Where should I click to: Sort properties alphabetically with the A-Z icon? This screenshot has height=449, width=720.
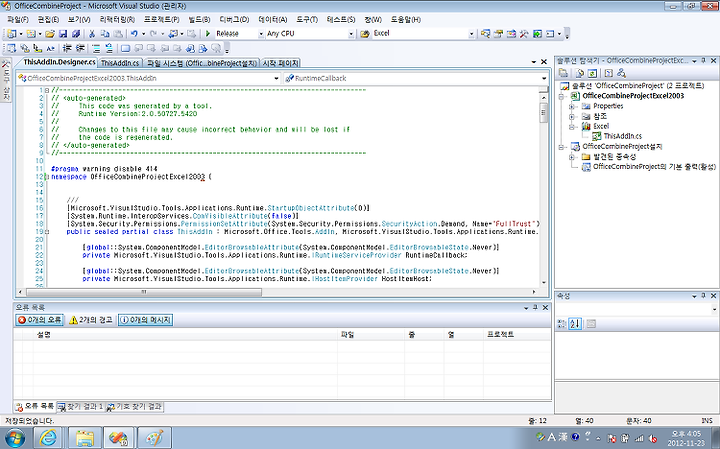click(575, 324)
